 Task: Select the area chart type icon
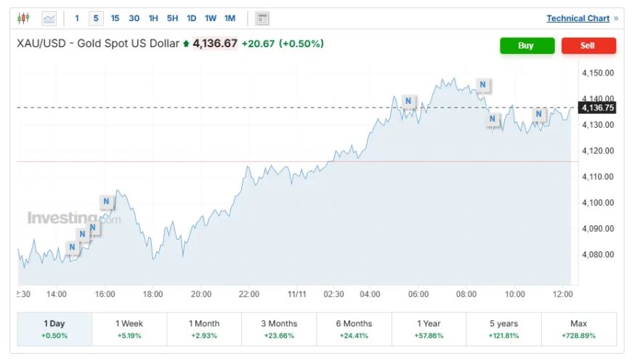pyautogui.click(x=49, y=18)
